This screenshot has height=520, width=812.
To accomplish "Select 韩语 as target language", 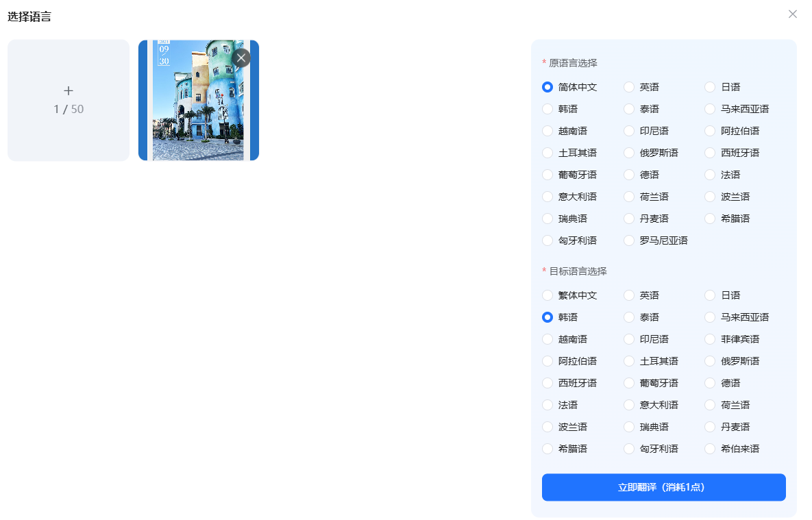I will [x=548, y=317].
